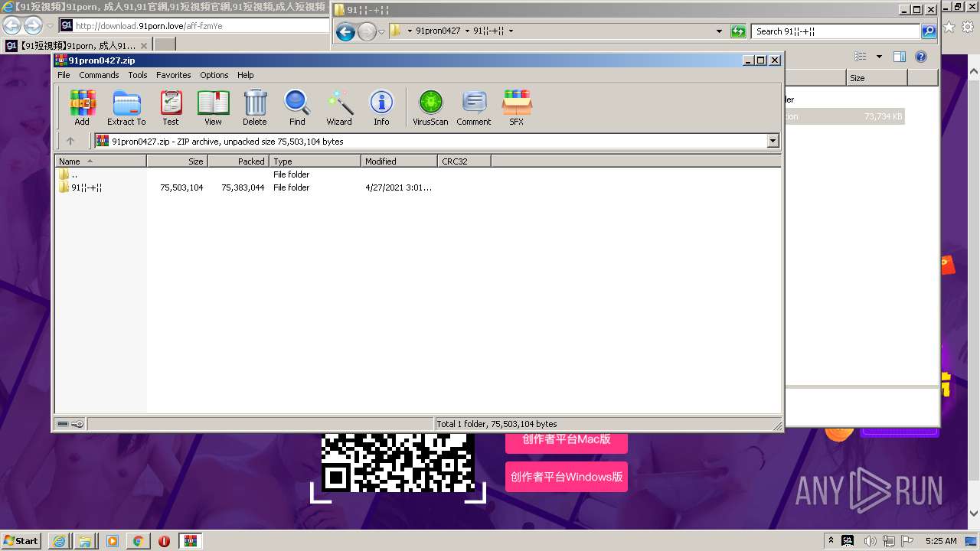Open Opera from taskbar
This screenshot has height=551, width=980.
coord(164,540)
